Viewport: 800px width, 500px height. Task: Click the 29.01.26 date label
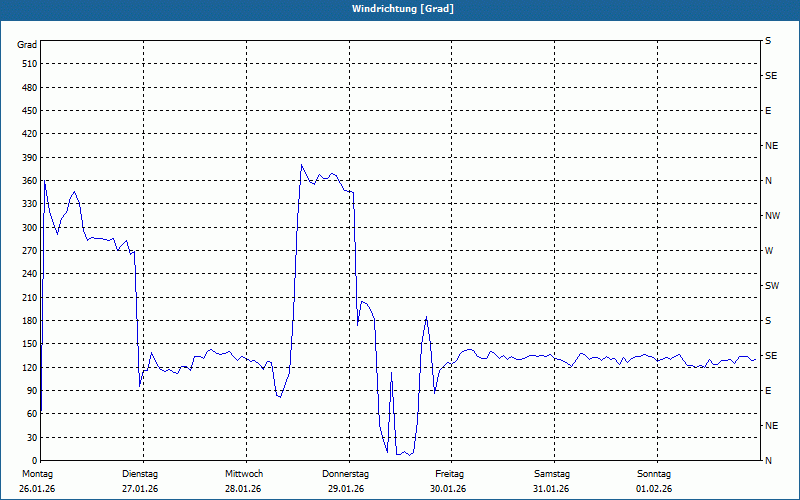pyautogui.click(x=346, y=489)
